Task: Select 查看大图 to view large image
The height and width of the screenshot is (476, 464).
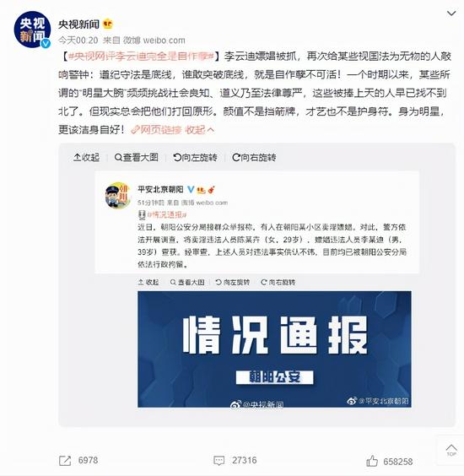Action: click(x=137, y=157)
